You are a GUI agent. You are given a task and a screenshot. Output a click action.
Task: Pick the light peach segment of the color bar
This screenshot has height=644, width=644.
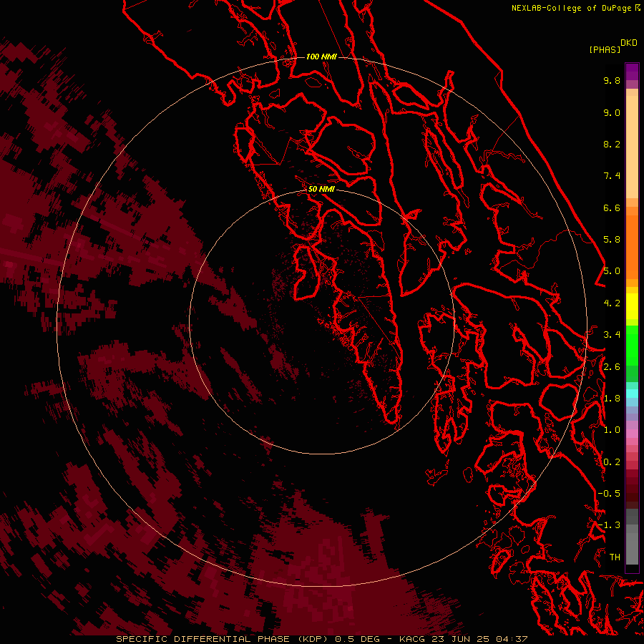[x=632, y=147]
